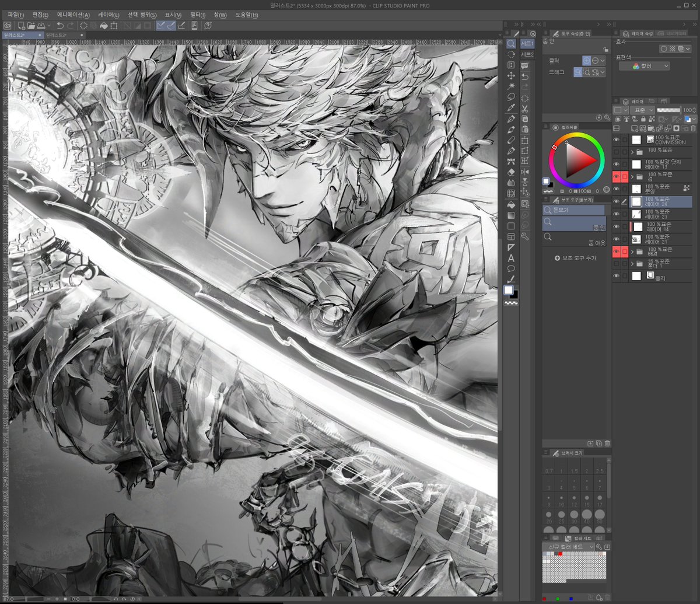
Task: Select the Fill bucket tool
Action: point(511,204)
